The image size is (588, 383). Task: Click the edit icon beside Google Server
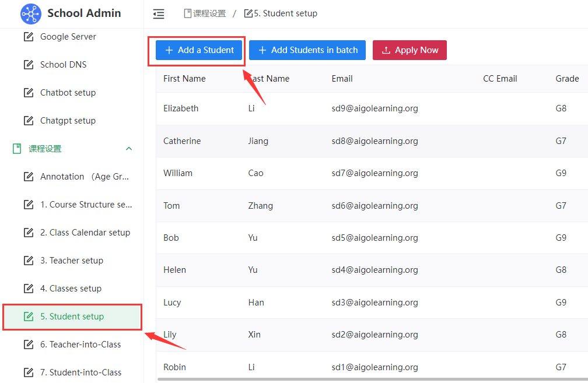(x=28, y=37)
